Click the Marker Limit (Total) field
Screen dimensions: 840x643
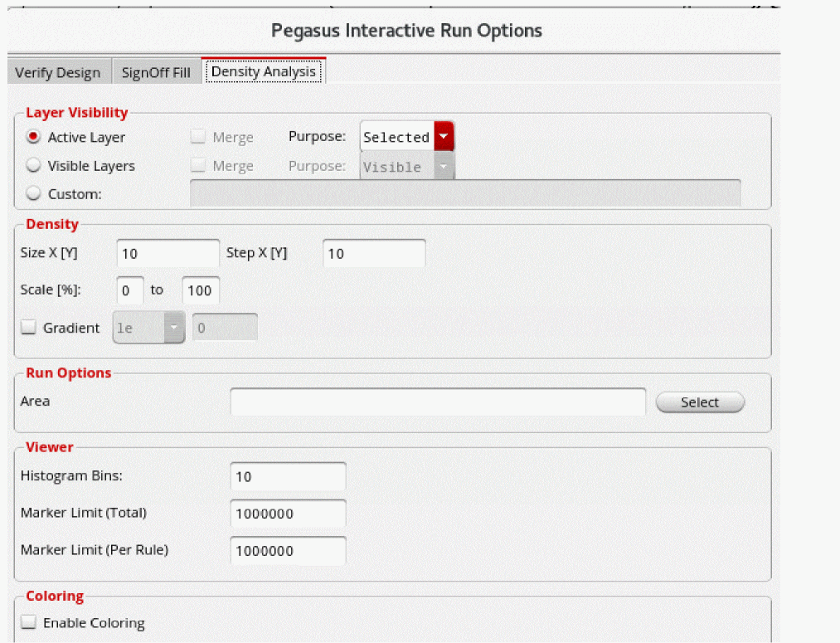tap(288, 514)
